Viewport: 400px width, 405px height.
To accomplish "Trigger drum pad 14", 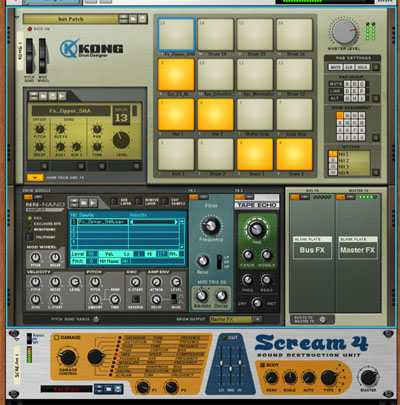I will (216, 34).
